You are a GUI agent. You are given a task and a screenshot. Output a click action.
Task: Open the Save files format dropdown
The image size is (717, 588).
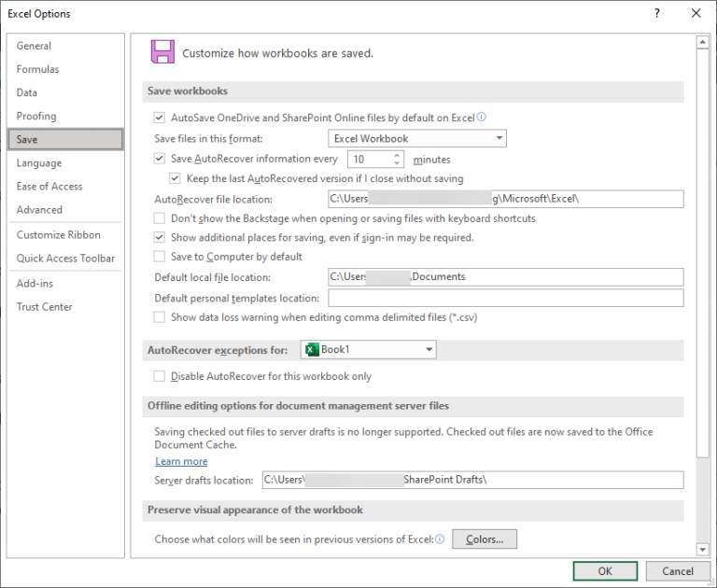417,139
